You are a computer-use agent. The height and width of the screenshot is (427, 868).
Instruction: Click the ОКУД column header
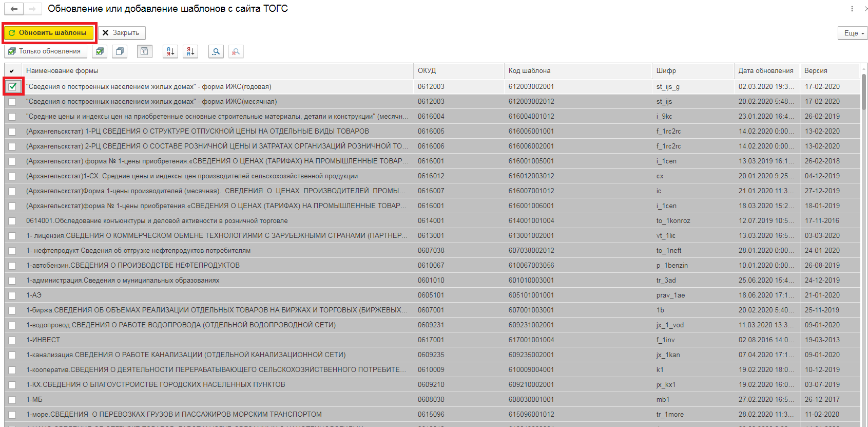(459, 71)
